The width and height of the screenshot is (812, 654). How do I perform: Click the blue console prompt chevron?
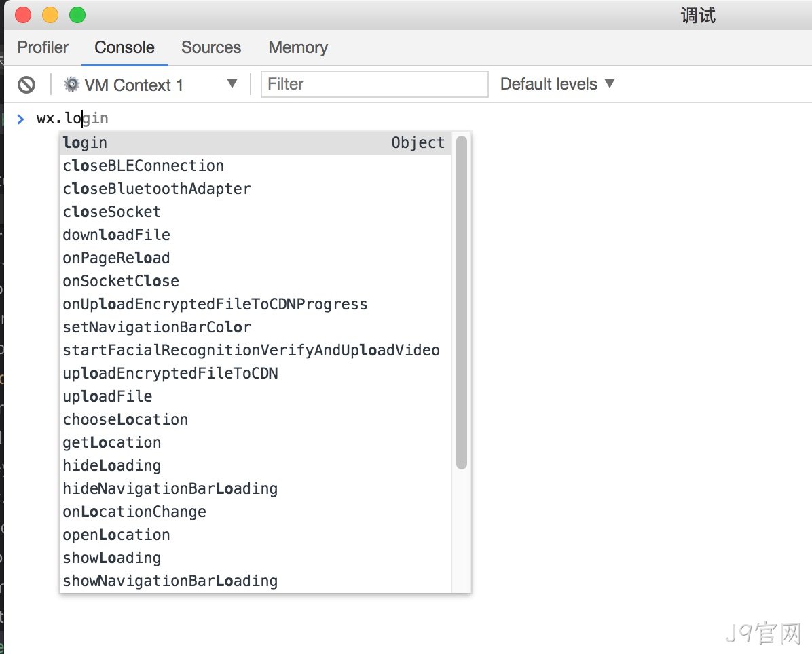(21, 119)
